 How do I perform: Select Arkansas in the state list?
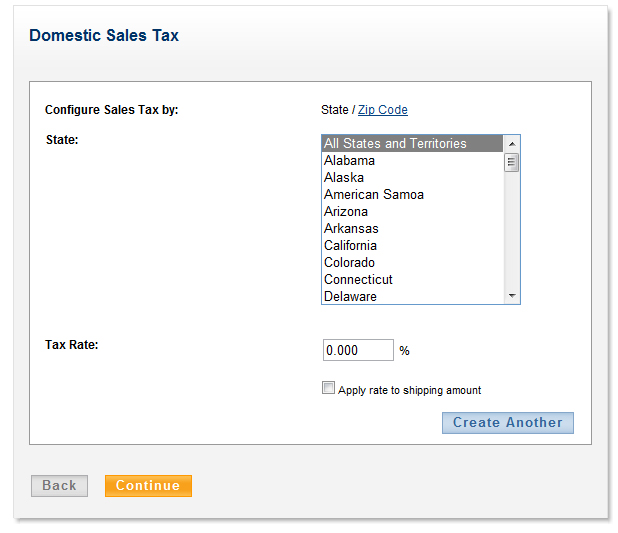pos(351,229)
